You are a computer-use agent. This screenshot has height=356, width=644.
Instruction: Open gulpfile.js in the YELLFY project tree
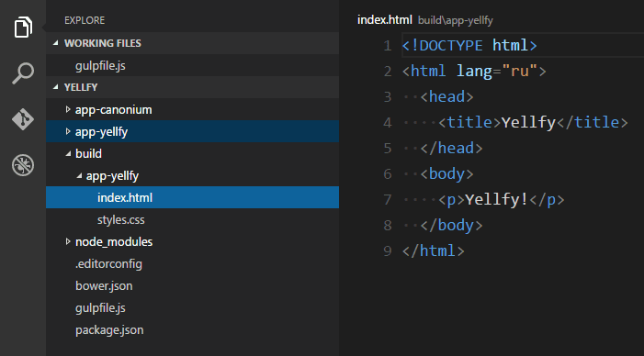coord(100,307)
